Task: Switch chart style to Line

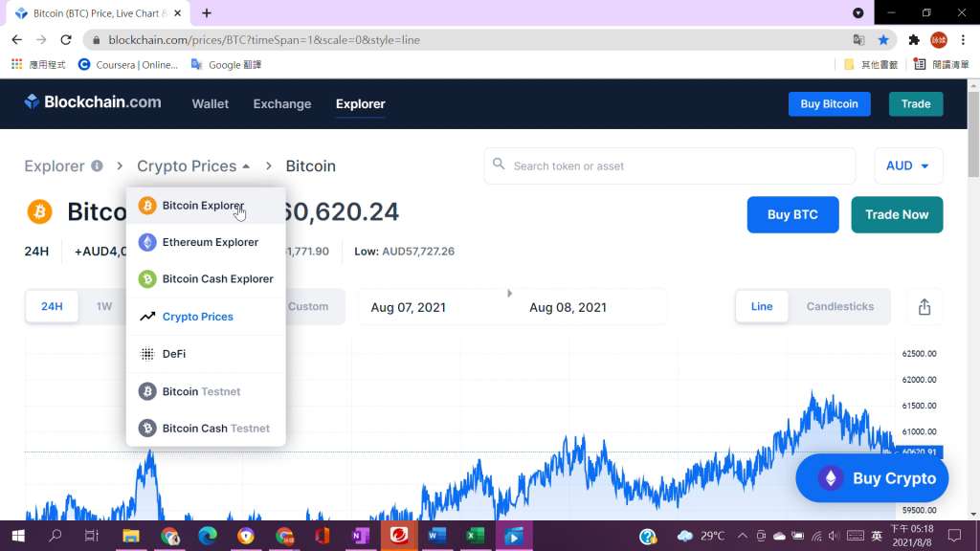Action: (762, 307)
